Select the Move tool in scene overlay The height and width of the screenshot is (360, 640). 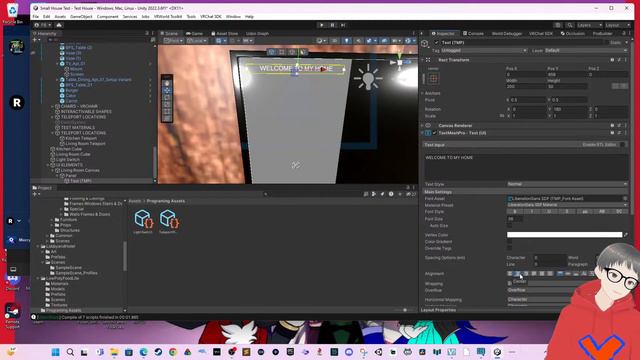coord(167,90)
